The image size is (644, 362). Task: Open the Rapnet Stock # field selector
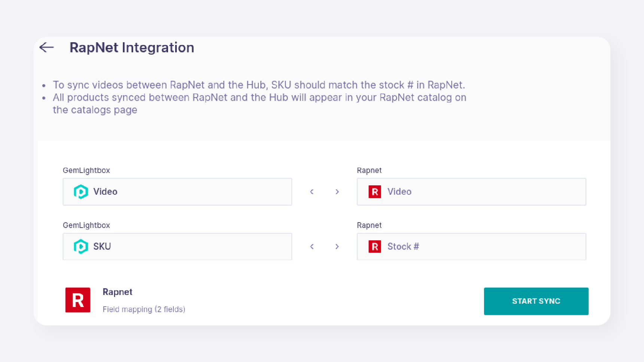471,246
